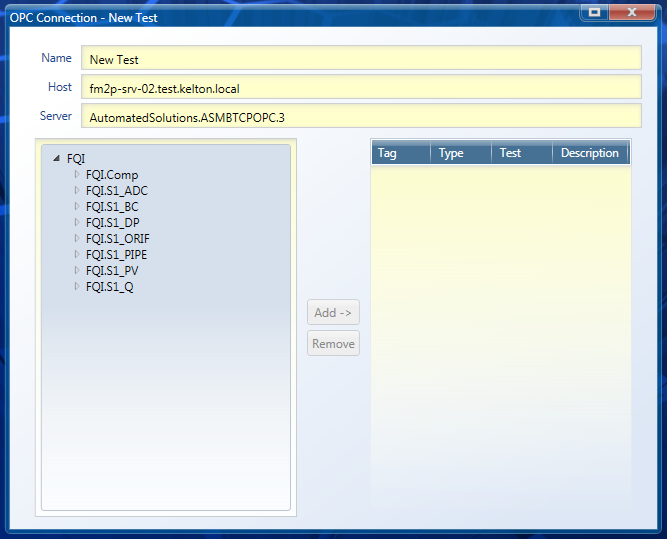Expand the FQI.S1_DP node

click(77, 222)
